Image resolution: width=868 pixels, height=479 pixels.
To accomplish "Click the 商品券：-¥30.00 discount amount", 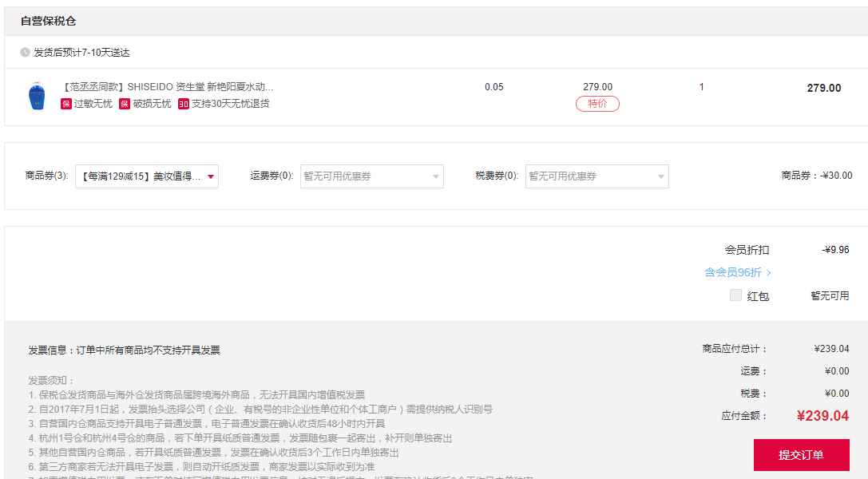I will pos(817,176).
